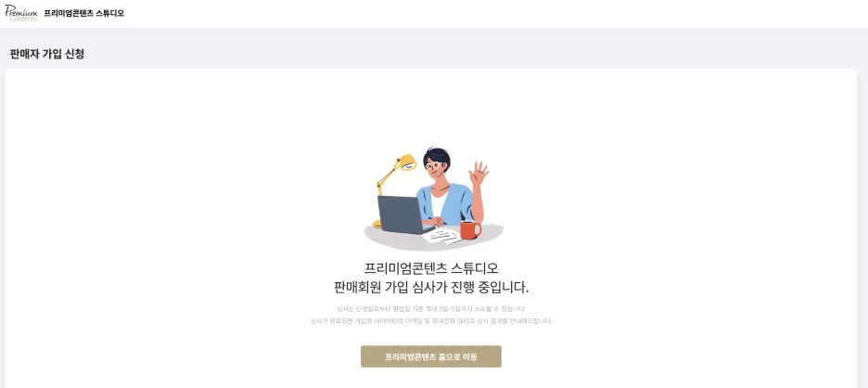Screen dimensions: 868x388
Task: Click the person's face with glasses
Action: (x=435, y=166)
